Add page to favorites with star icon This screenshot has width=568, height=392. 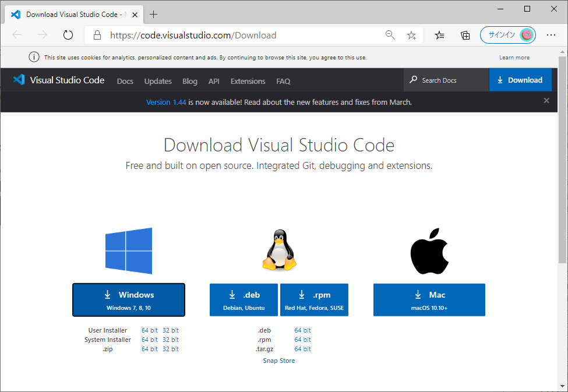411,35
